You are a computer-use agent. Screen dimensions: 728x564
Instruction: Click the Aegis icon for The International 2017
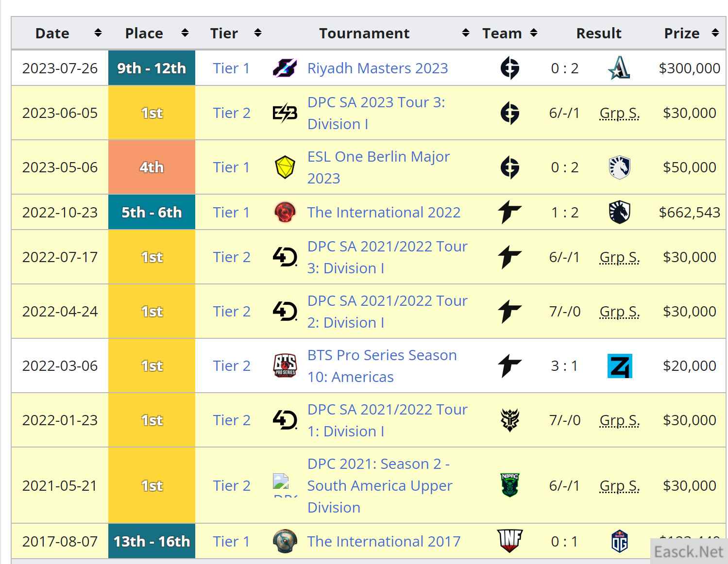(285, 541)
